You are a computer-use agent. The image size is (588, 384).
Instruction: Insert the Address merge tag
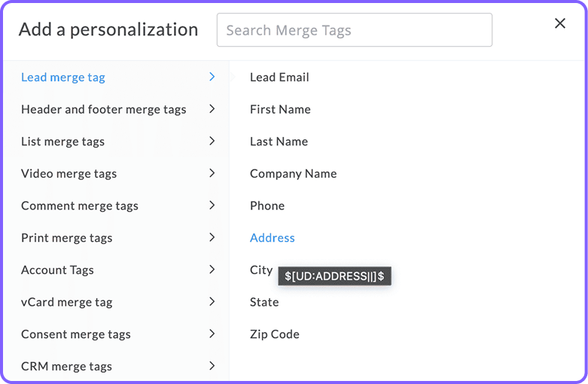(272, 238)
